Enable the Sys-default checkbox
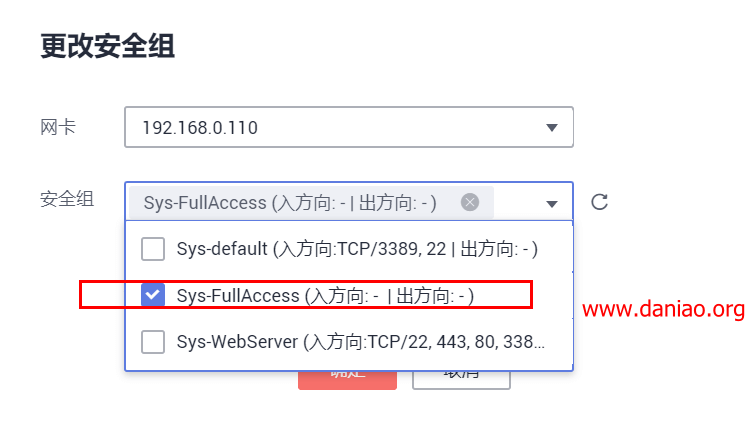 [153, 249]
